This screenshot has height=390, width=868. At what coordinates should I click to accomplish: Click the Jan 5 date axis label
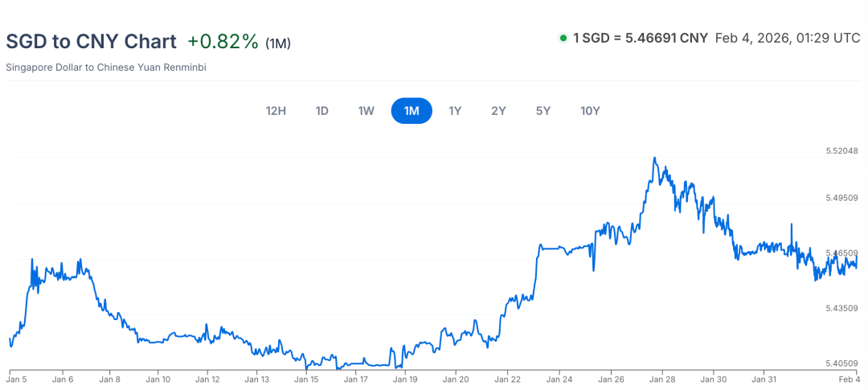(x=17, y=378)
